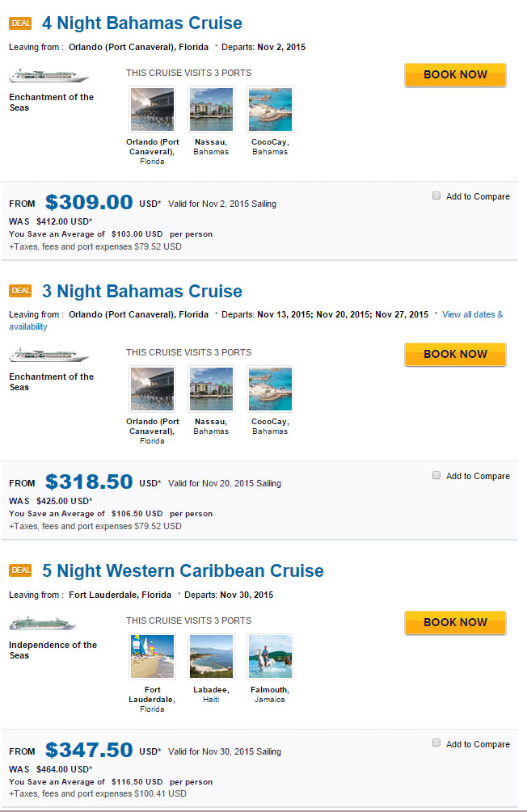Open the 4 Night Bahamas Cruise title link
The width and height of the screenshot is (527, 812).
[x=142, y=23]
